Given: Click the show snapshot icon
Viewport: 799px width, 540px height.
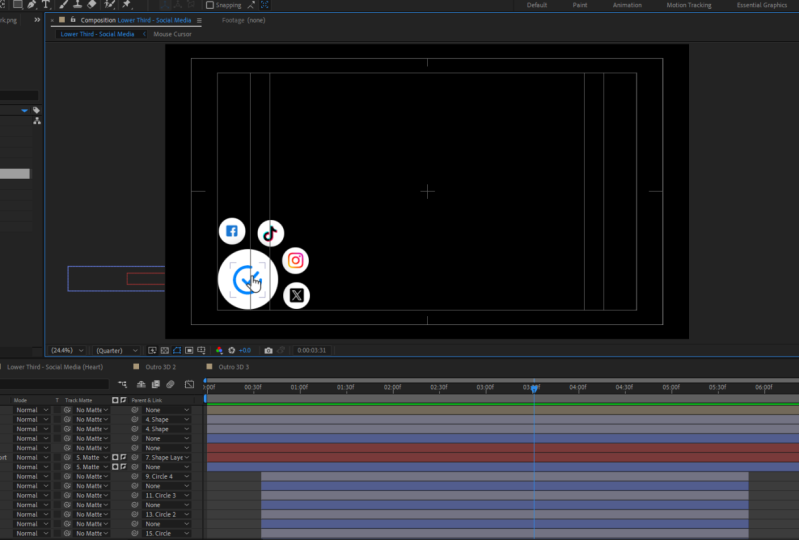Looking at the screenshot, I should (281, 350).
